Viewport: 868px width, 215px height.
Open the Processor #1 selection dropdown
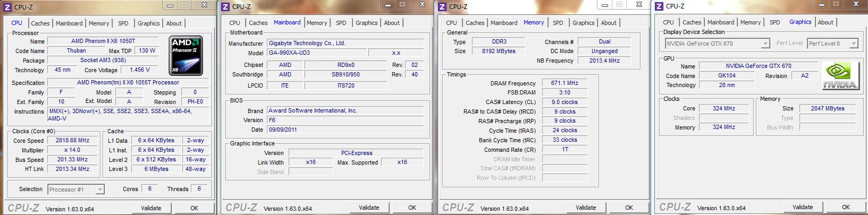76,189
